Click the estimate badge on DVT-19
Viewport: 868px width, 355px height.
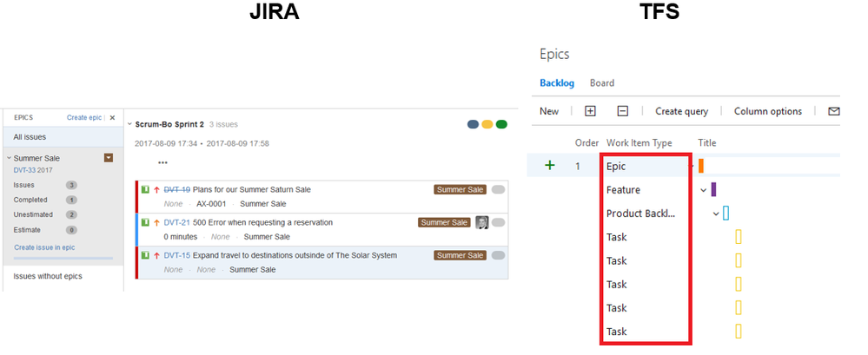498,190
